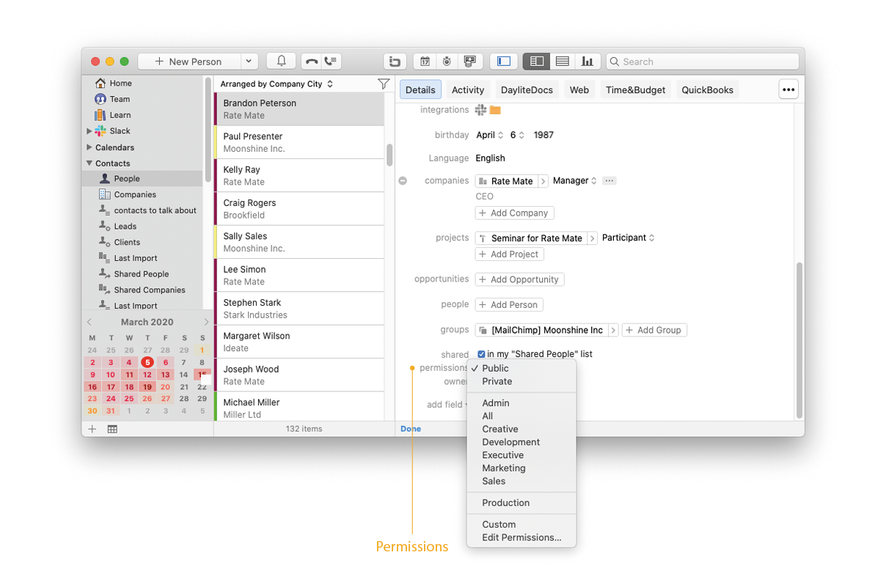875x588 pixels.
Task: Go to MailChimp Moonshine Inc group via arrow
Action: pos(612,330)
